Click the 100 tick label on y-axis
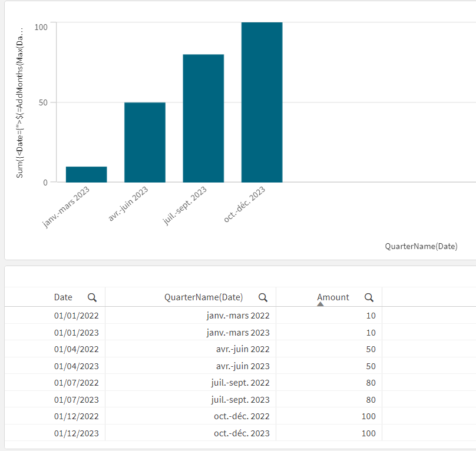Viewport: 476px width, 451px height. point(41,27)
